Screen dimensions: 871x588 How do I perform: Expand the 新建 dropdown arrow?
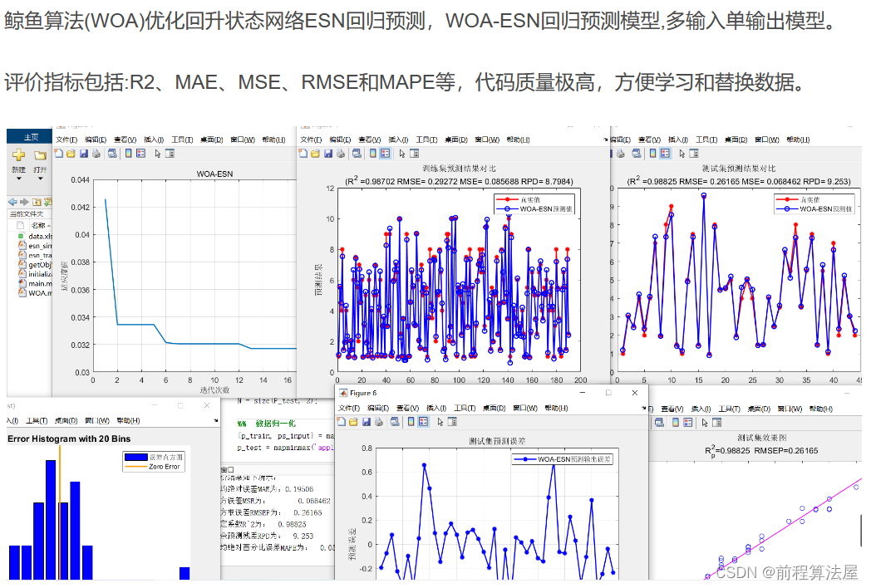(x=18, y=179)
